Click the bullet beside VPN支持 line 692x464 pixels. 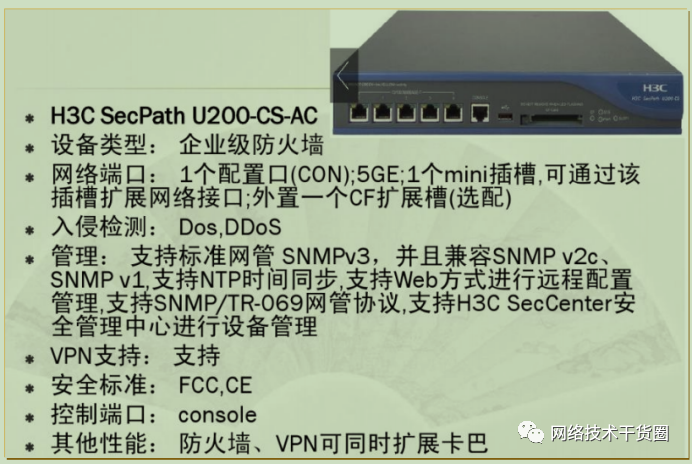pyautogui.click(x=30, y=358)
